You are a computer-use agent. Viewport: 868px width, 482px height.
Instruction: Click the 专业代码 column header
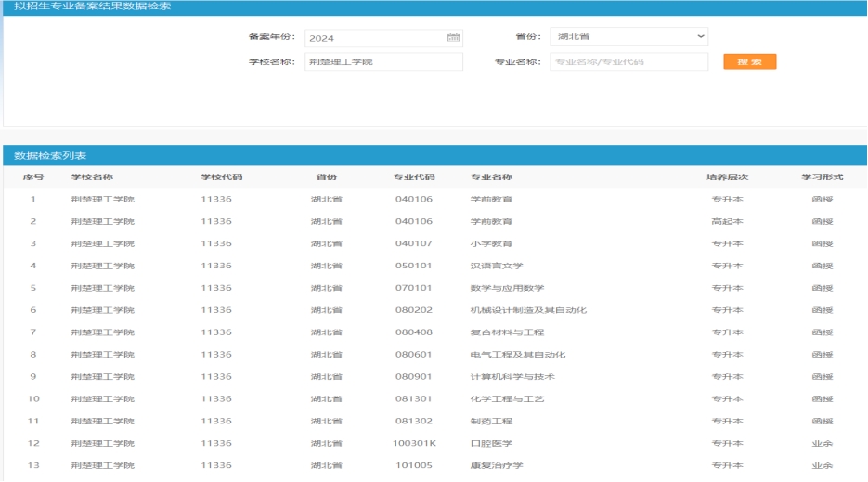tap(414, 177)
